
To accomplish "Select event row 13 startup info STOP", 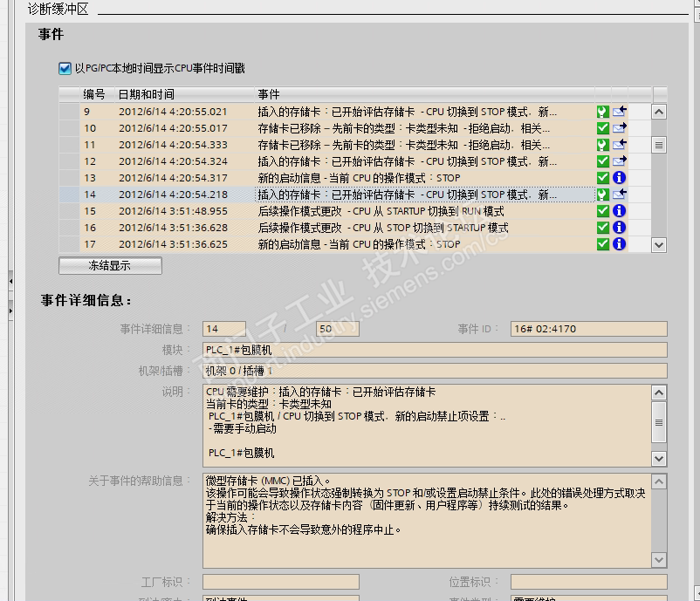I will pyautogui.click(x=343, y=178).
